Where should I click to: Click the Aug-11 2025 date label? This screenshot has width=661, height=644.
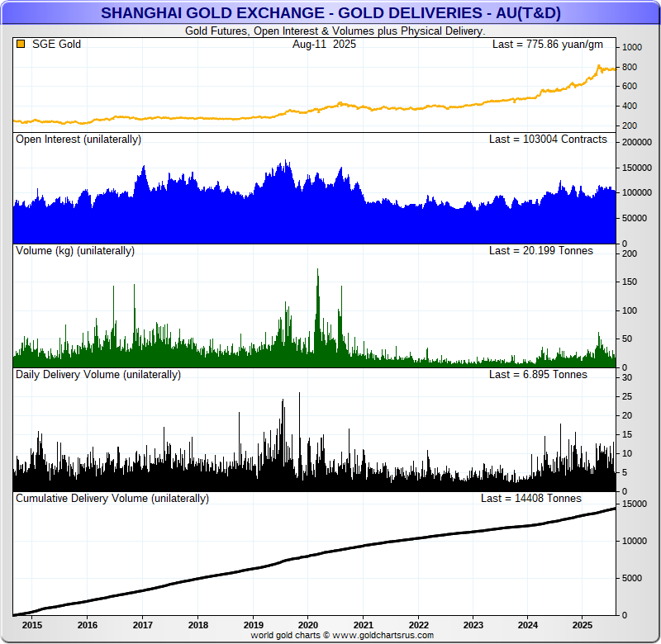(324, 45)
